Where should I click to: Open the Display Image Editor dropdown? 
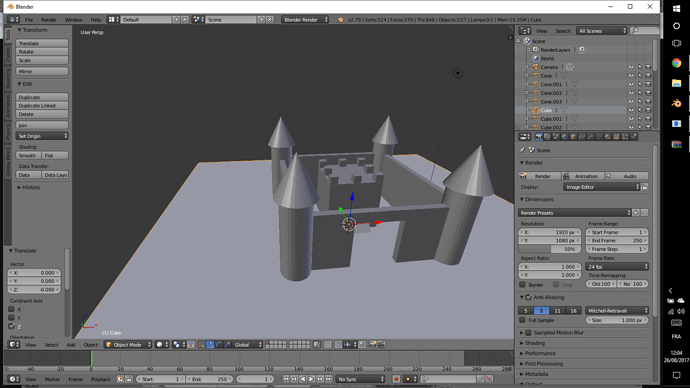tap(601, 187)
